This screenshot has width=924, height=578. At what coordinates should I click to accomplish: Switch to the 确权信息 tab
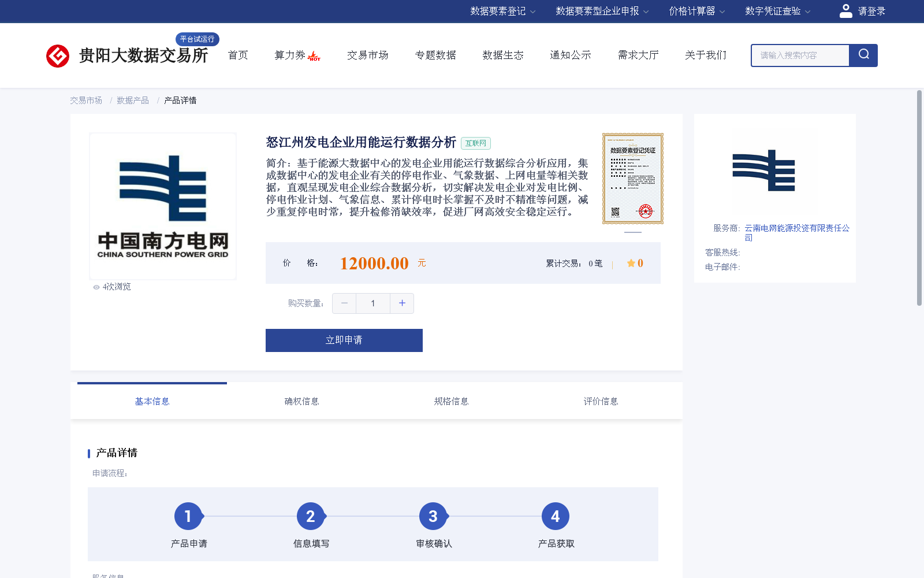click(x=301, y=401)
